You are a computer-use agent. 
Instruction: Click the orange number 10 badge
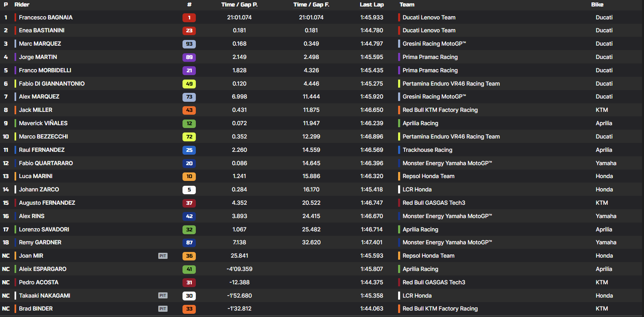tap(189, 176)
